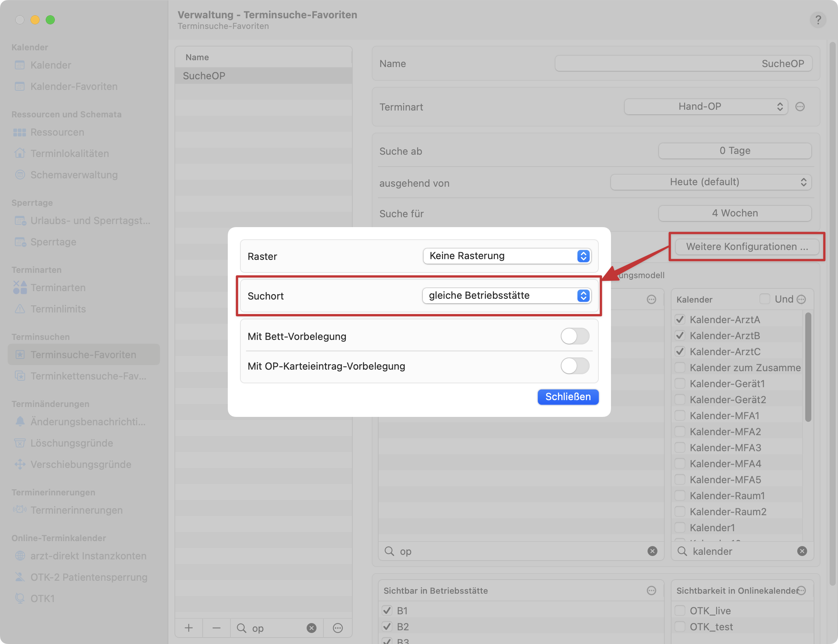Clear the 'op' search in resources panel
The image size is (838, 644).
652,551
